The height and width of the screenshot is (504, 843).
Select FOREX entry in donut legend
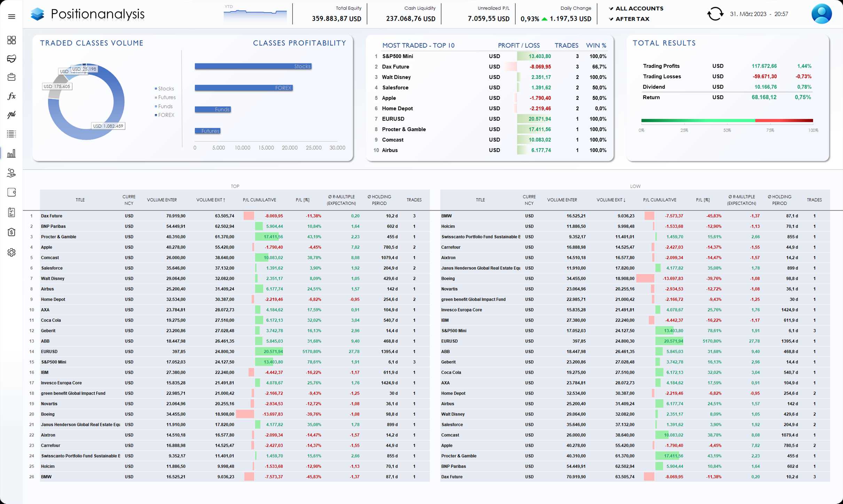[164, 115]
